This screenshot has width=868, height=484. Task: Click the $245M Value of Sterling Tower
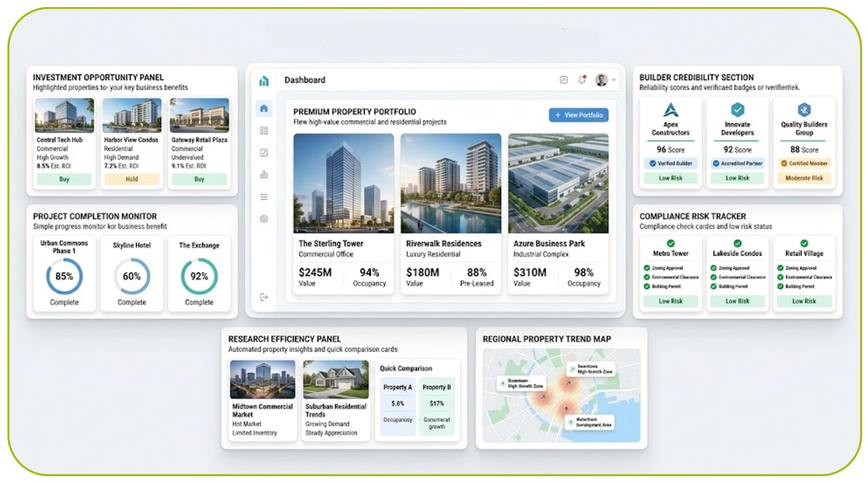pyautogui.click(x=315, y=276)
